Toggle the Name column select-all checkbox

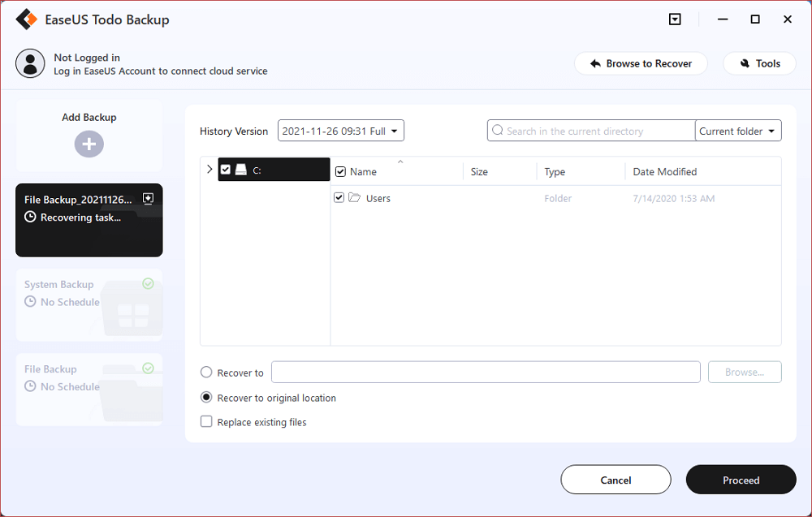[340, 172]
